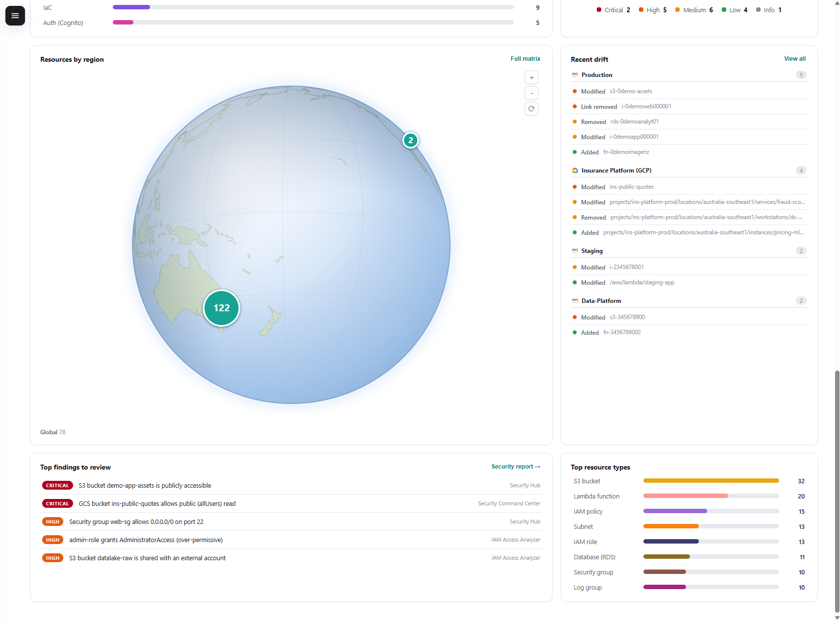The height and width of the screenshot is (621, 840).
Task: Open the Data-Platform drift group
Action: point(689,301)
